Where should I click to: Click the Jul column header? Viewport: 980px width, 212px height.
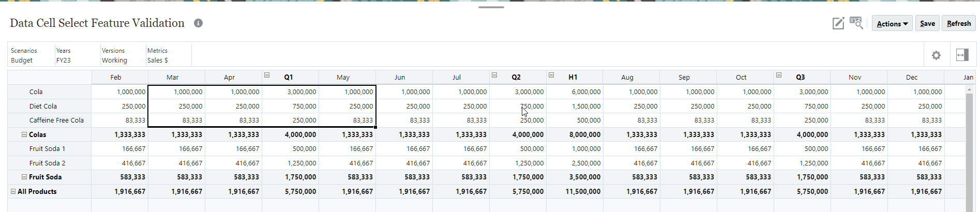coord(461,77)
